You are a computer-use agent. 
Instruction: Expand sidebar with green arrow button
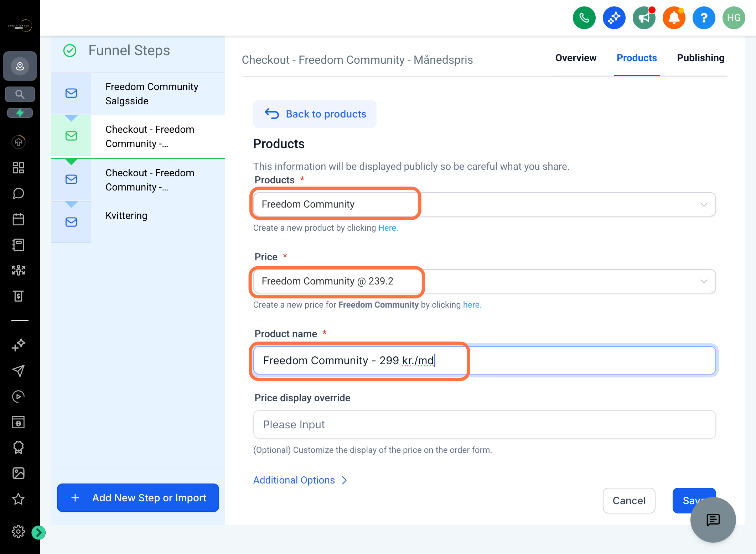click(x=38, y=533)
